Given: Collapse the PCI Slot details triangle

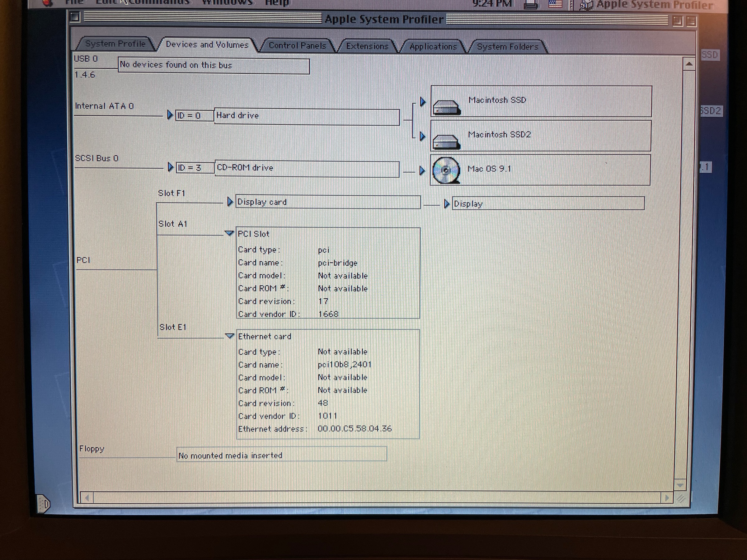Looking at the screenshot, I should [x=229, y=233].
